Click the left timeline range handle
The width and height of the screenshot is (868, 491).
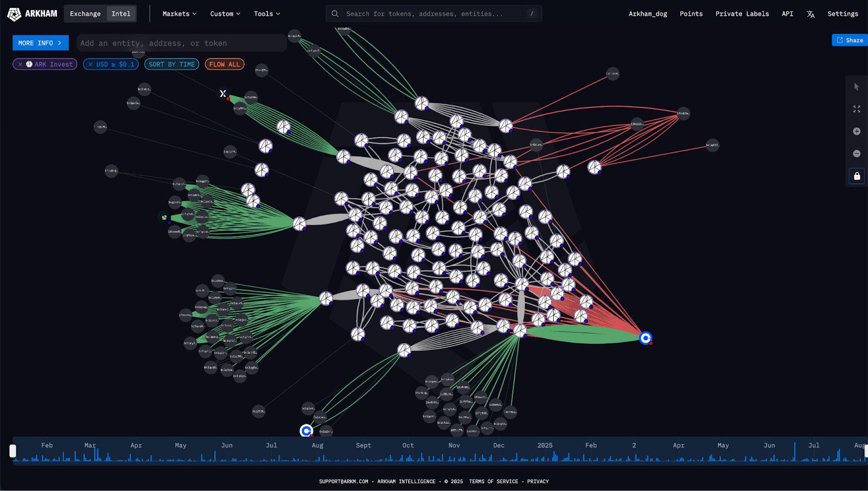click(x=13, y=451)
